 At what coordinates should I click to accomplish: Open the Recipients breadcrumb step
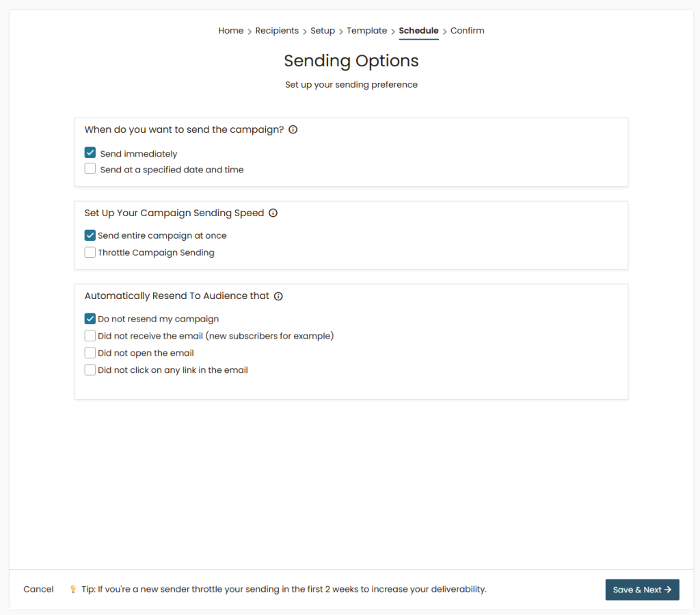tap(277, 31)
